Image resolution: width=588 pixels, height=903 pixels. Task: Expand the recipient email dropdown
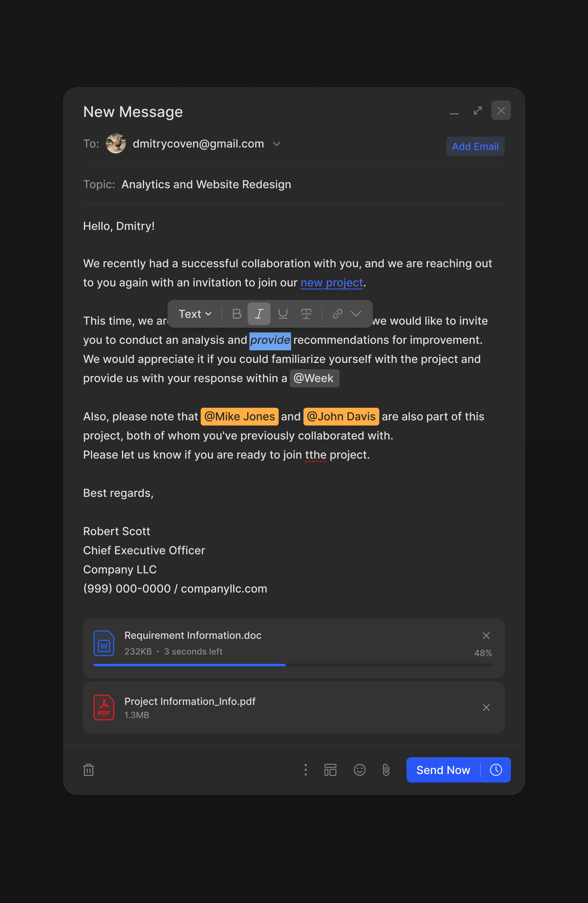click(277, 144)
